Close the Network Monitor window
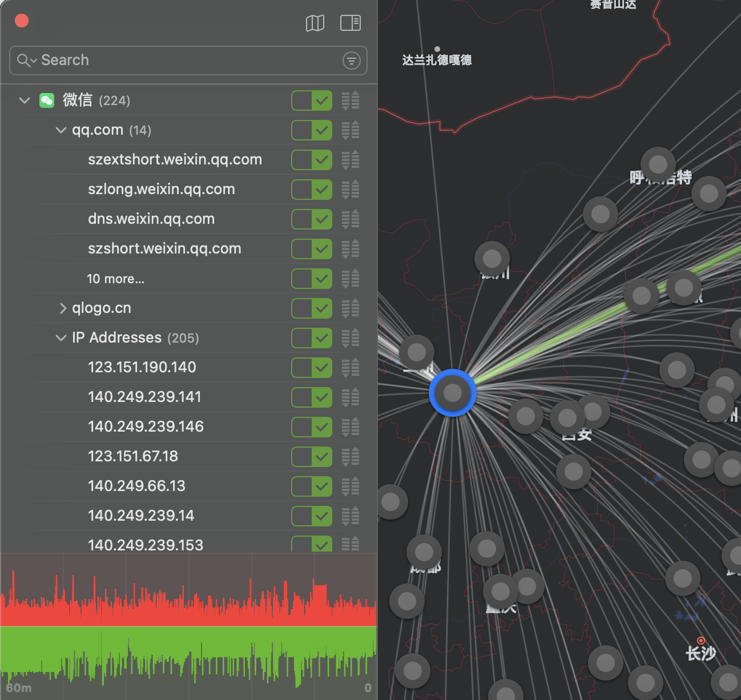 (x=22, y=21)
